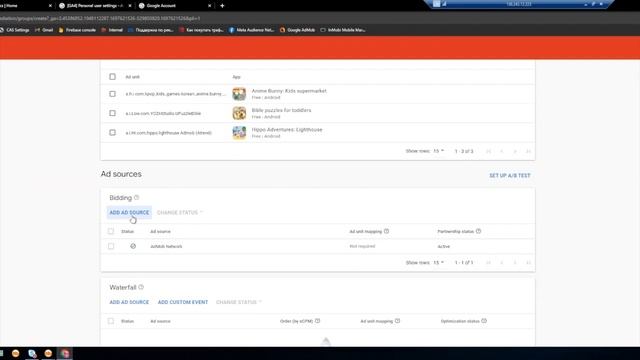Show Bidding help info icon

[x=136, y=198]
